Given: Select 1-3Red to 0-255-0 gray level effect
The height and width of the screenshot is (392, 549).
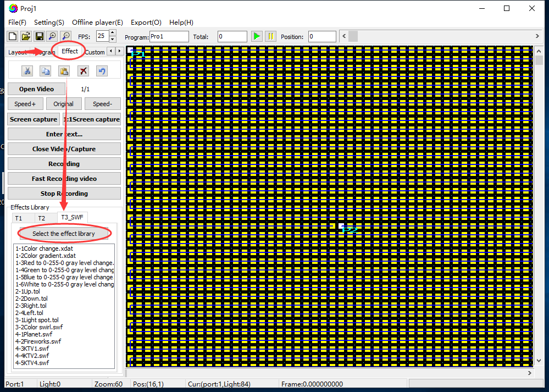Looking at the screenshot, I should coord(64,263).
